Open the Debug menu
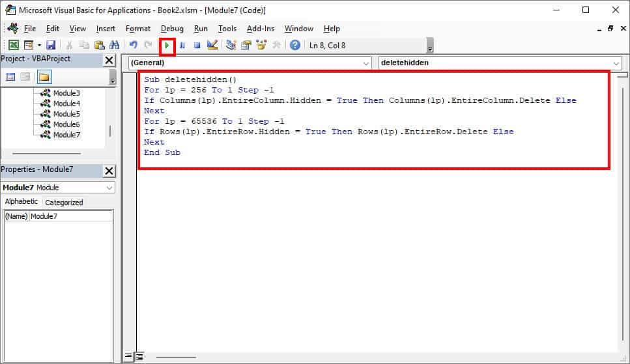630x364 pixels. 172,29
